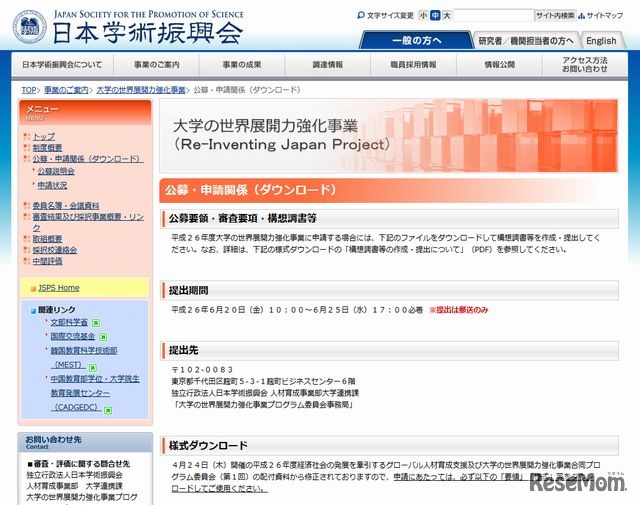The height and width of the screenshot is (505, 640).
Task: Open 事業の成果 menu item
Action: point(242,65)
